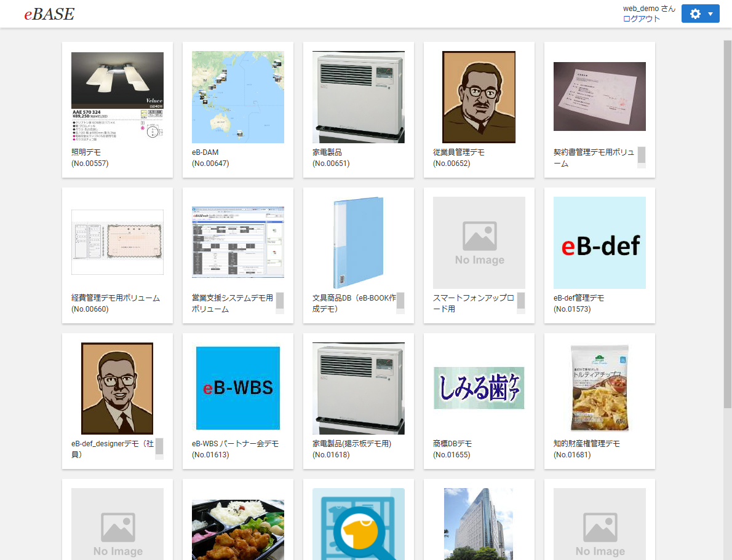Click the web_demo さん username text

click(x=648, y=9)
